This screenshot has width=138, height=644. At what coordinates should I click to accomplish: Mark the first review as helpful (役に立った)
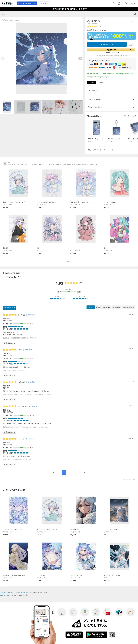9,343
